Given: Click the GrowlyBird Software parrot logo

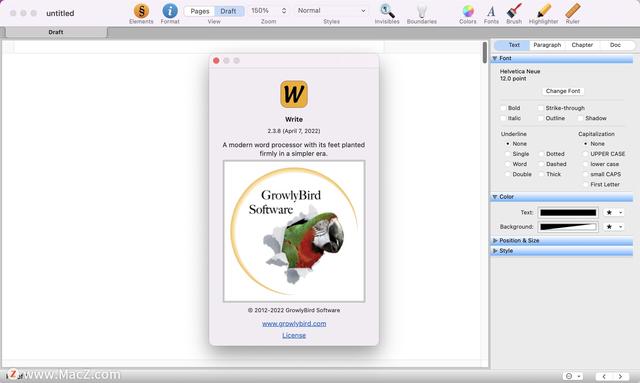Looking at the screenshot, I should click(294, 231).
